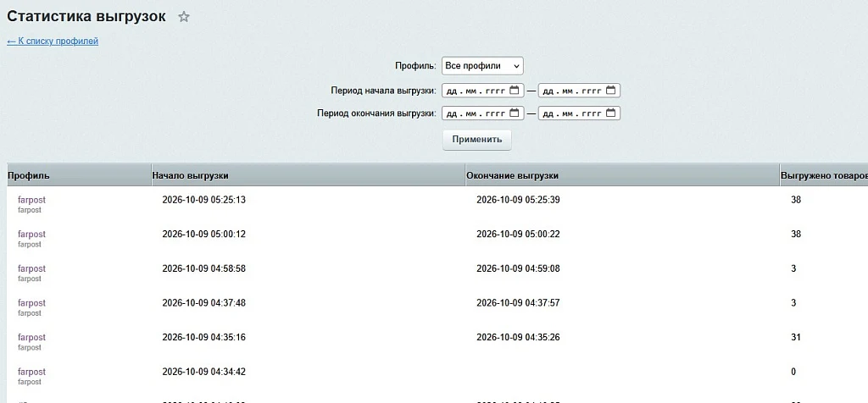868x403 pixels.
Task: Select end time 2026-10-09 05:25:39
Action: point(518,200)
